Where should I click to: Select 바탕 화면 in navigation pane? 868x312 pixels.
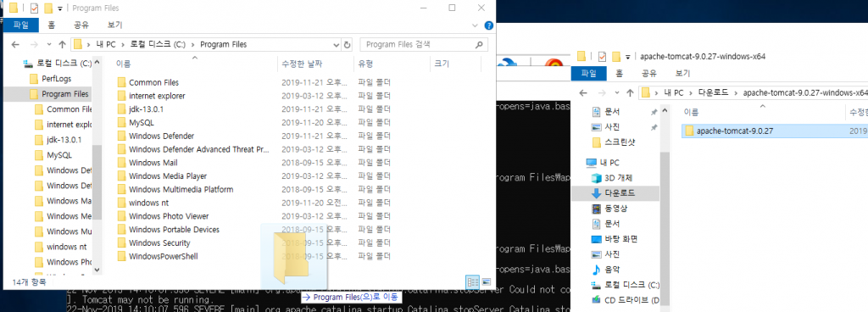614,239
